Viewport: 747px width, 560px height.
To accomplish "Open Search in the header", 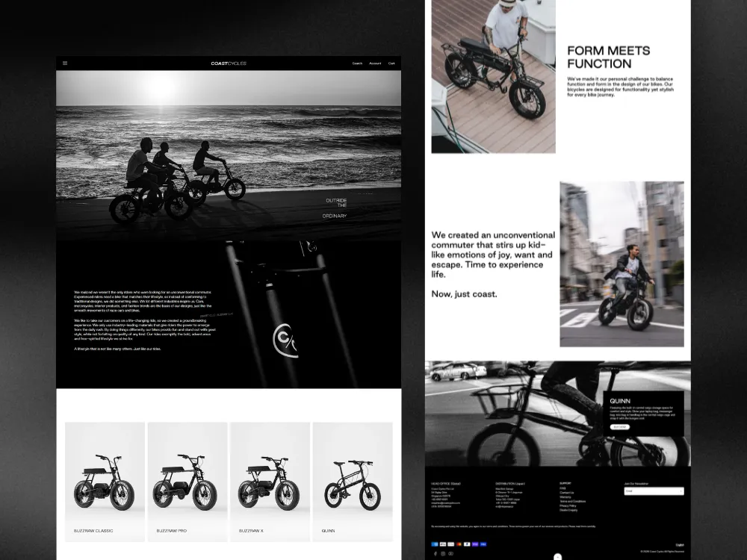I will [357, 63].
